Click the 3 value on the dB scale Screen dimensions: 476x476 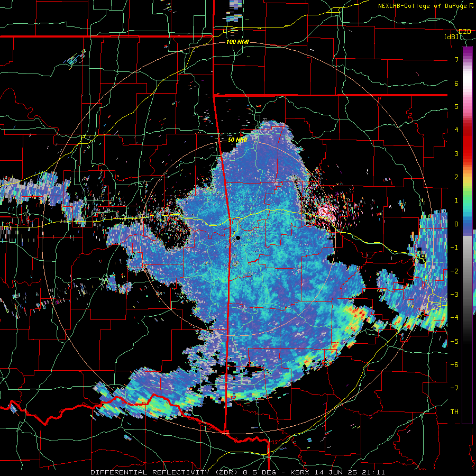coord(456,153)
